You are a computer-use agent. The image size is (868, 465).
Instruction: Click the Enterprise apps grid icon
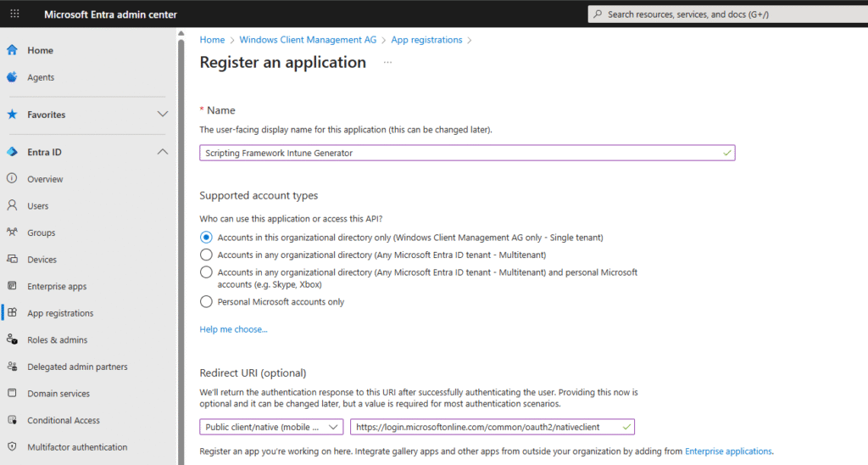point(12,287)
